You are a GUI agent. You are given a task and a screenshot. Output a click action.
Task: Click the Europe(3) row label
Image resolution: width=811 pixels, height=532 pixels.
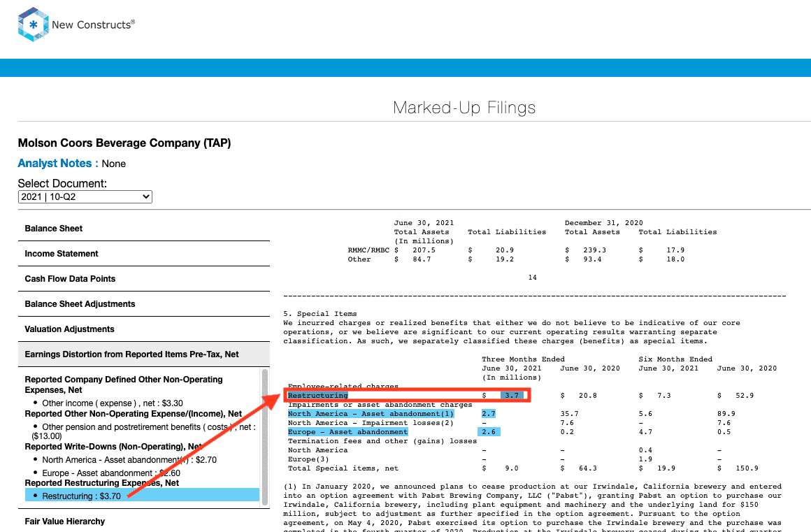tap(308, 459)
